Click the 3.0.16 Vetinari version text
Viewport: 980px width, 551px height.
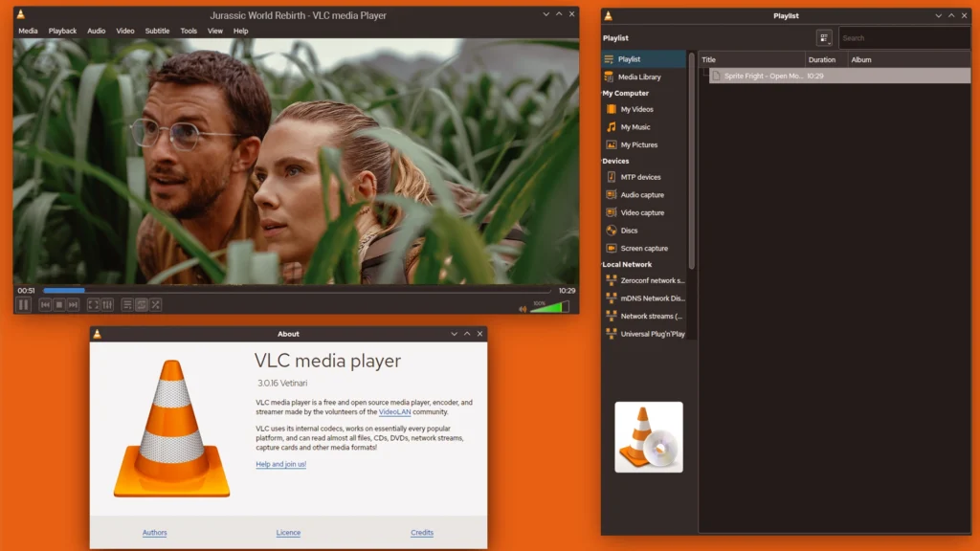[282, 383]
